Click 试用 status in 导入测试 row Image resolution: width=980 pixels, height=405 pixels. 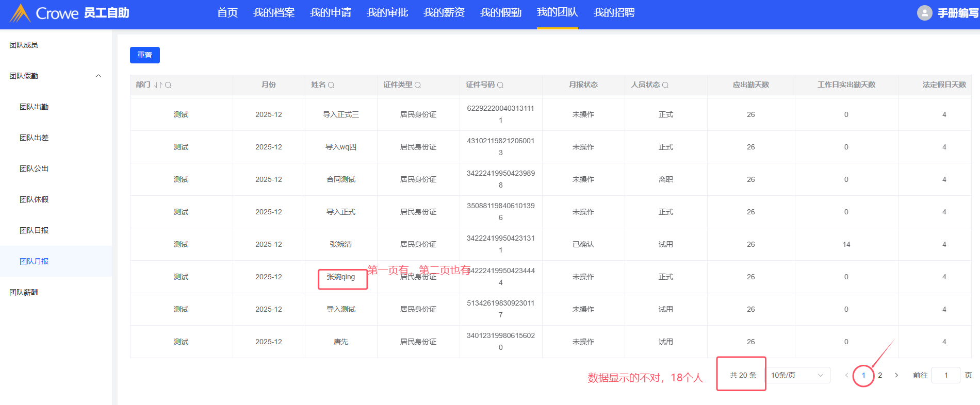coord(666,309)
